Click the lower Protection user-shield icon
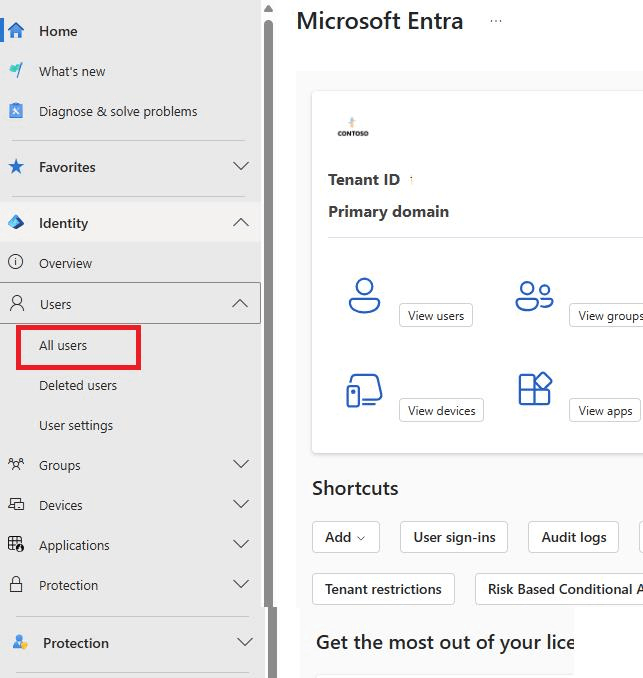 point(20,642)
